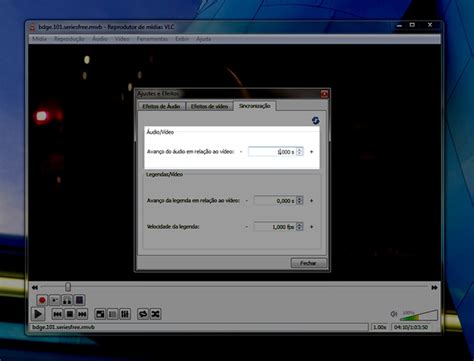Screen dimensions: 474x361
Task: Click the seek bar slider handle
Action: point(68,287)
